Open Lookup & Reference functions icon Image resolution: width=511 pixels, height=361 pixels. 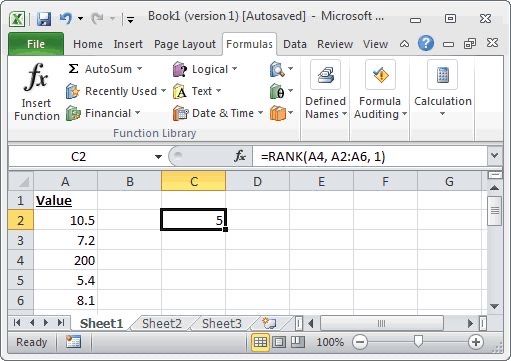pos(277,69)
